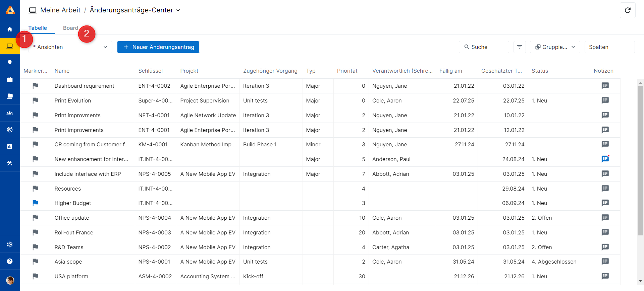Expand the Ansichten views dropdown
The height and width of the screenshot is (291, 644).
point(70,47)
